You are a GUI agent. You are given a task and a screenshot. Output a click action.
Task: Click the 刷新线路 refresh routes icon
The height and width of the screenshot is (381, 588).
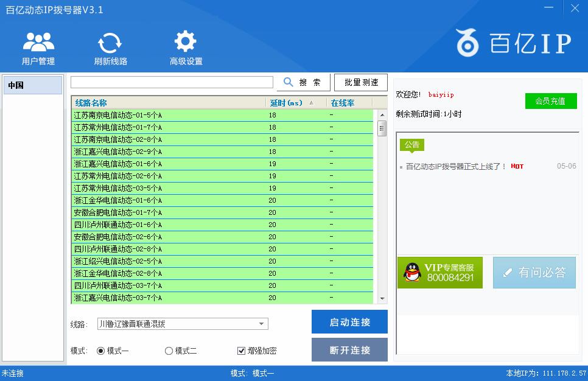tap(110, 49)
